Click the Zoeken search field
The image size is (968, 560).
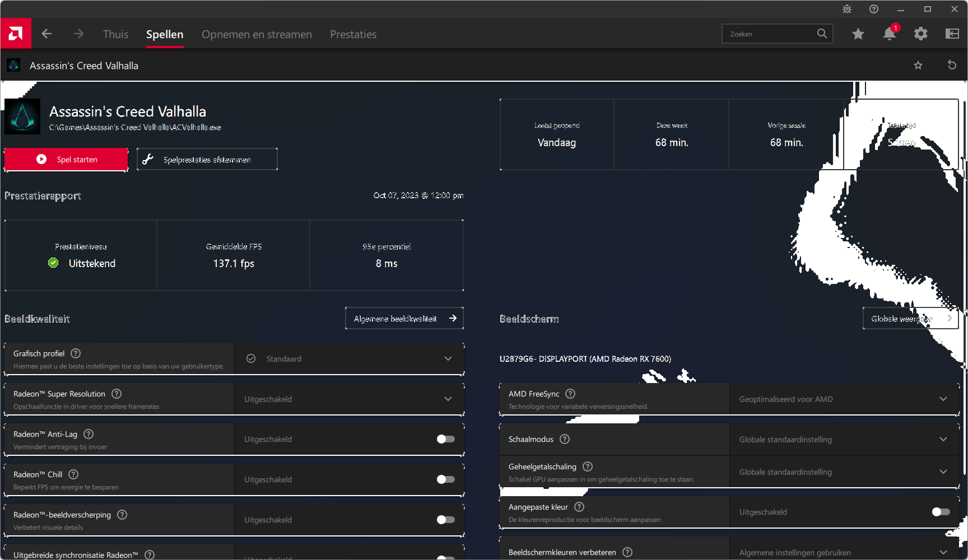pos(770,34)
